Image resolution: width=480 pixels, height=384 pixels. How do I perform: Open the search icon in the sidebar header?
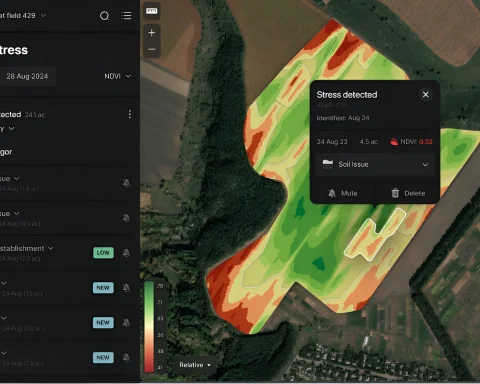(105, 16)
